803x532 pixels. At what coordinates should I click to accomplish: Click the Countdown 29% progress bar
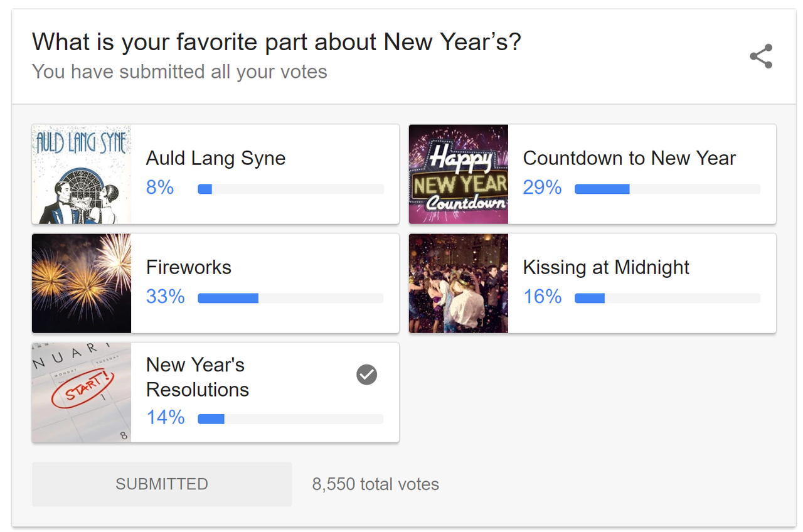click(667, 189)
